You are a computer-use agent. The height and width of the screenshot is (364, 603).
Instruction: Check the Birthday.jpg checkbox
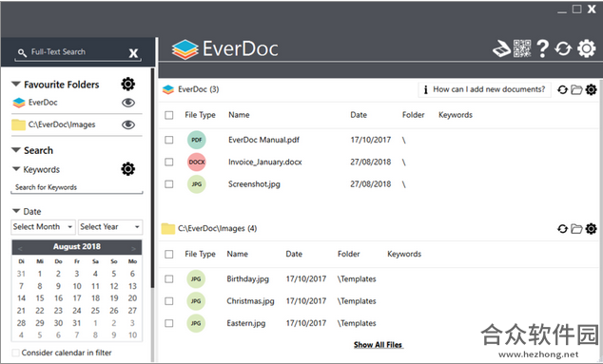pyautogui.click(x=169, y=279)
